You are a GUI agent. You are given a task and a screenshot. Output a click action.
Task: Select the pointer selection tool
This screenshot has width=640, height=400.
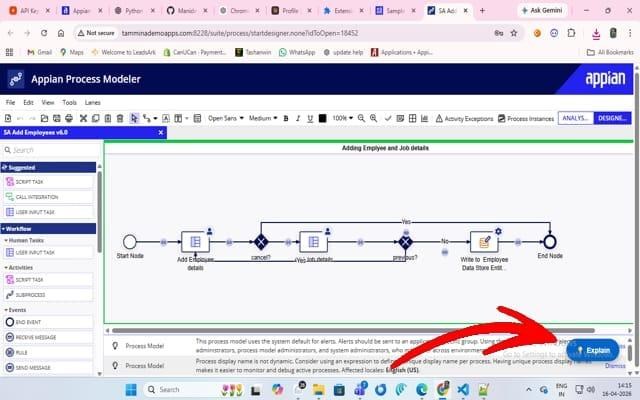click(x=134, y=118)
